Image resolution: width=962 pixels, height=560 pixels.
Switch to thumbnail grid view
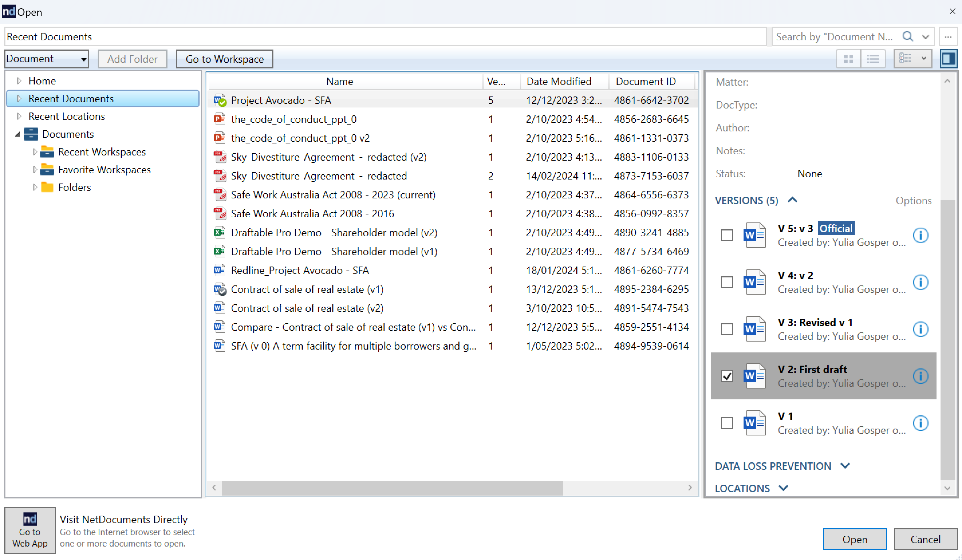pyautogui.click(x=848, y=59)
